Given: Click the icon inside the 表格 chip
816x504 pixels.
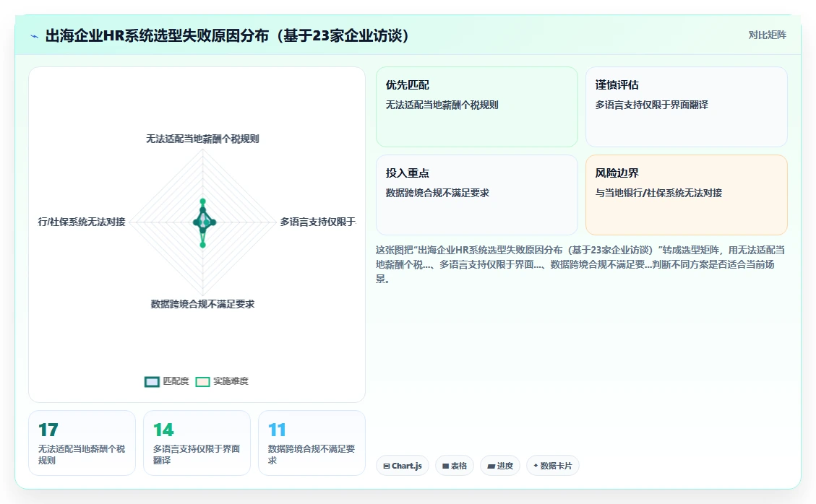Looking at the screenshot, I should (x=445, y=466).
